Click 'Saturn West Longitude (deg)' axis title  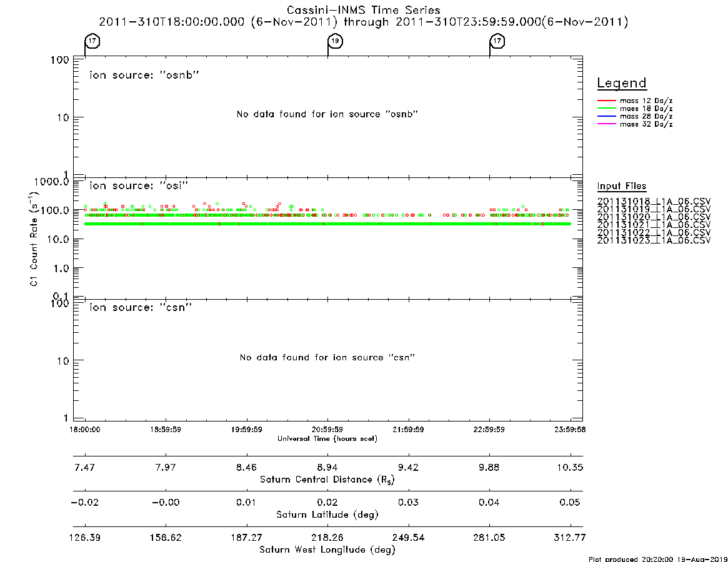coord(327,550)
